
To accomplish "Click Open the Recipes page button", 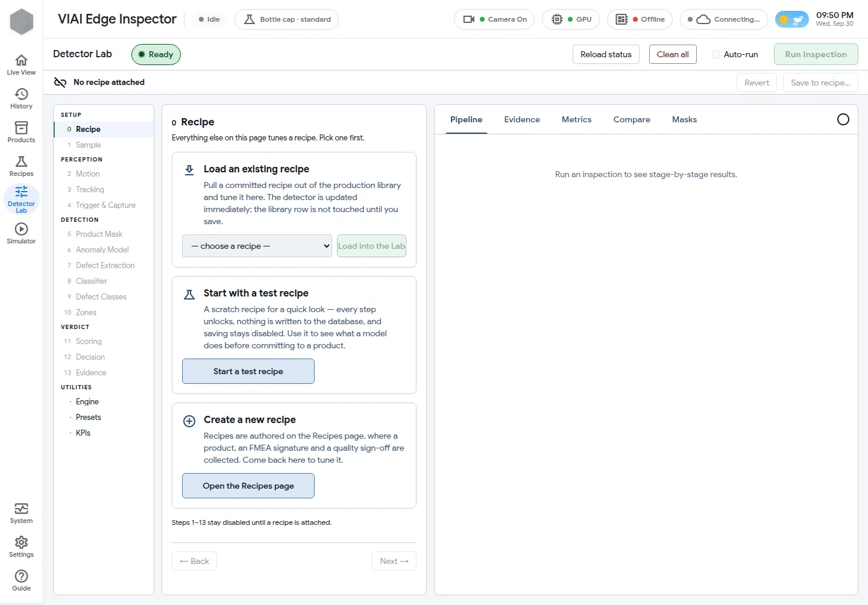I will pyautogui.click(x=248, y=486).
